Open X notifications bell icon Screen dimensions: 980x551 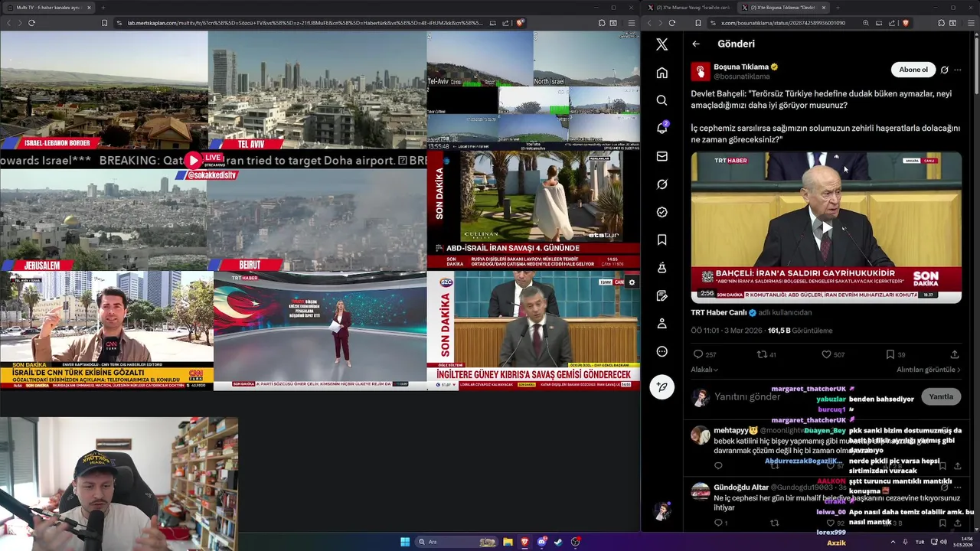coord(661,128)
